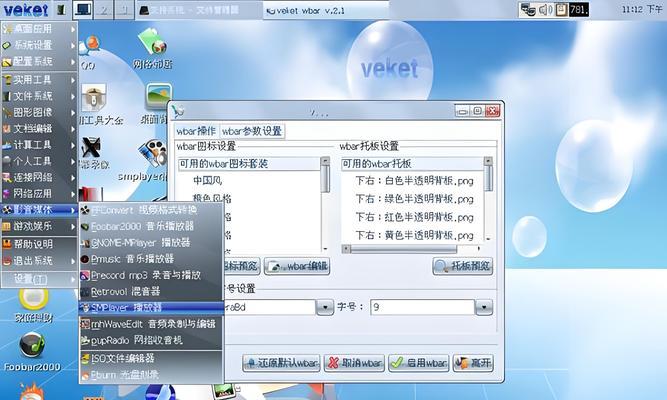This screenshot has height=400, width=667.
Task: Select 下右：黄色半透明背板.png tray entry
Action: coord(413,235)
